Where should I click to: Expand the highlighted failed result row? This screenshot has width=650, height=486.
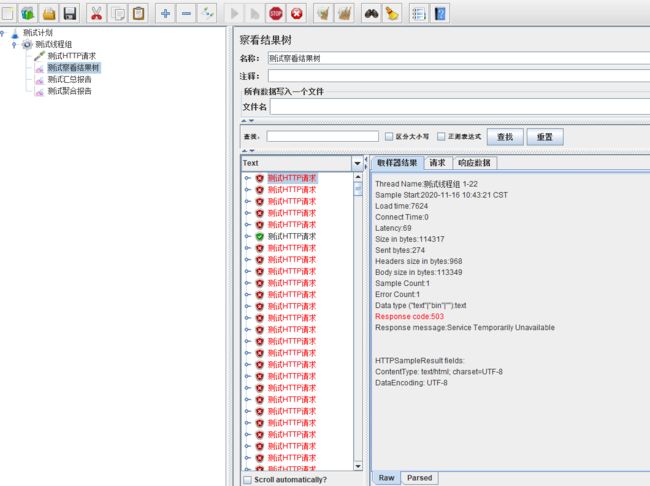tap(247, 178)
